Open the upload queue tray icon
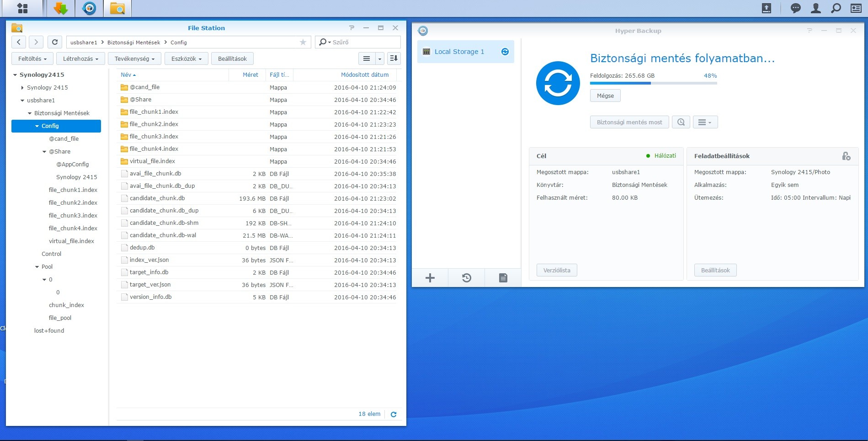The image size is (868, 441). tap(767, 8)
